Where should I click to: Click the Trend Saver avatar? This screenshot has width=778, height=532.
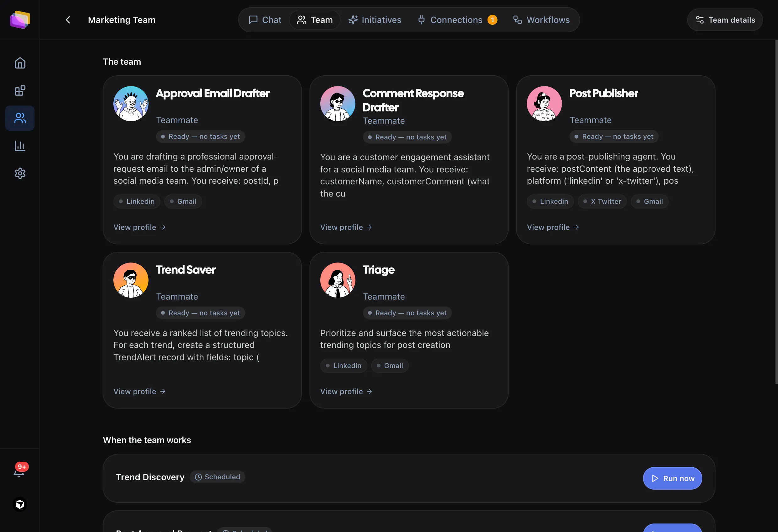point(131,280)
